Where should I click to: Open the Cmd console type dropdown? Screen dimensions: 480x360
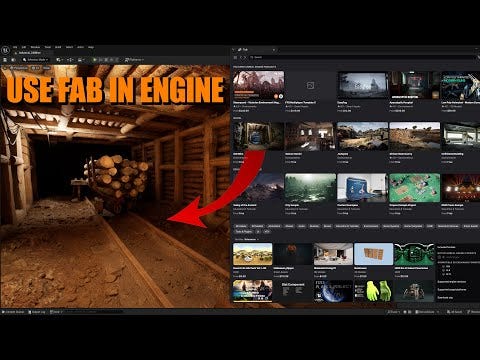[55, 312]
